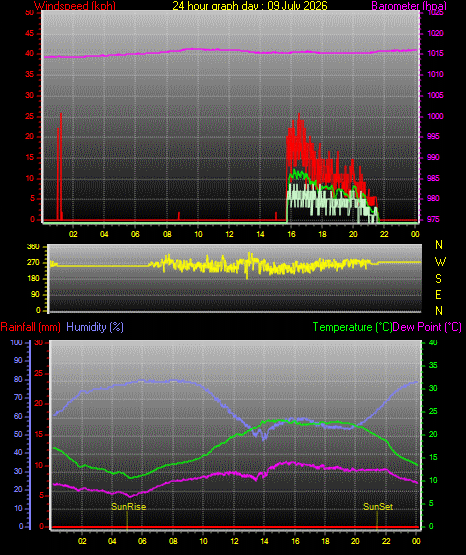Click the Dew Point (°C) legend label
This screenshot has height=555, width=466.
coord(427,327)
